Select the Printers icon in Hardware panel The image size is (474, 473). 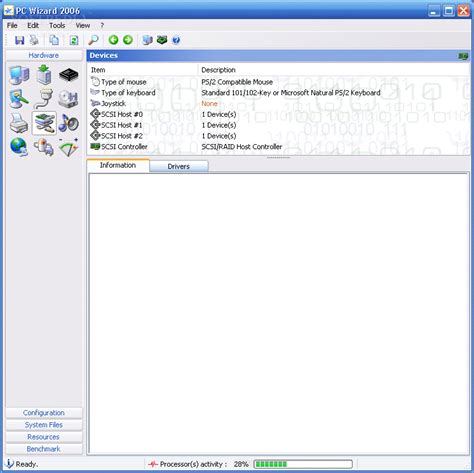19,123
